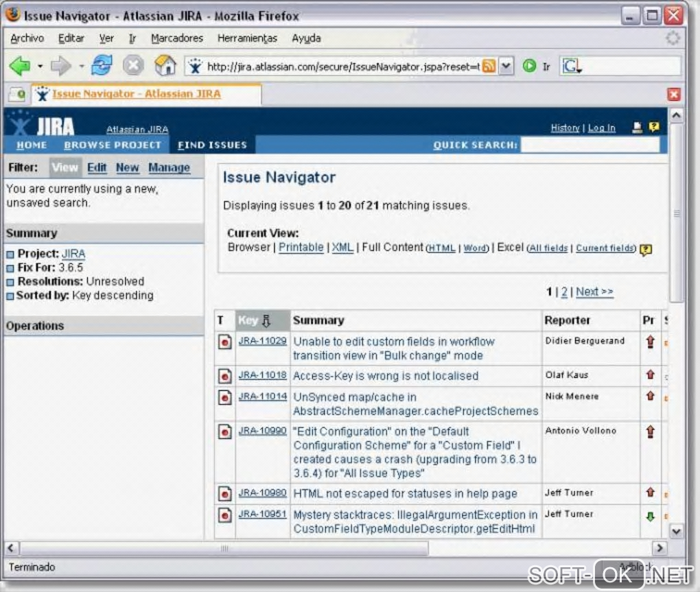Image resolution: width=700 pixels, height=592 pixels.
Task: Click the priority arrow for JRA-10990
Action: click(x=651, y=431)
